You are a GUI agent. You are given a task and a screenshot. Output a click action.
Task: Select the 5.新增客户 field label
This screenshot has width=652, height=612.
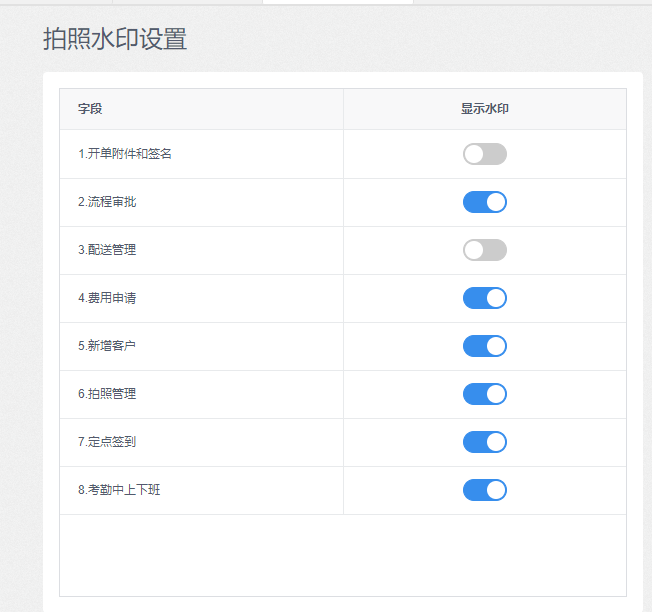(x=107, y=346)
